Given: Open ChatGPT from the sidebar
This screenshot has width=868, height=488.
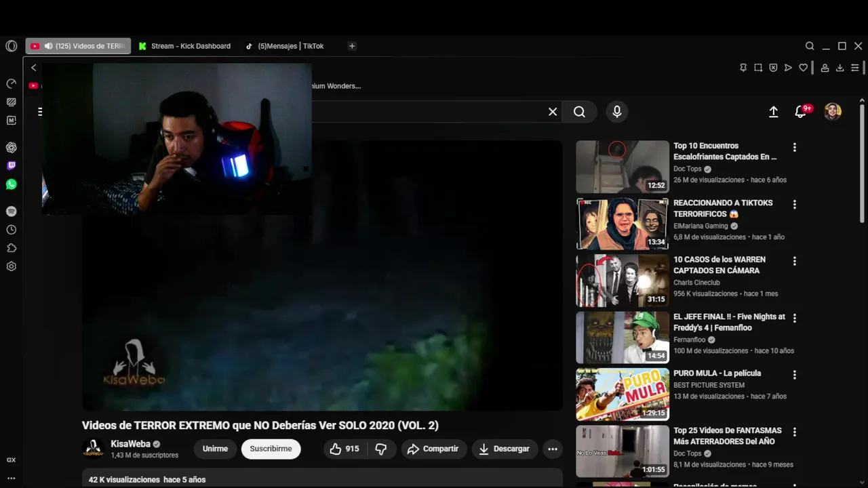Looking at the screenshot, I should 12,148.
